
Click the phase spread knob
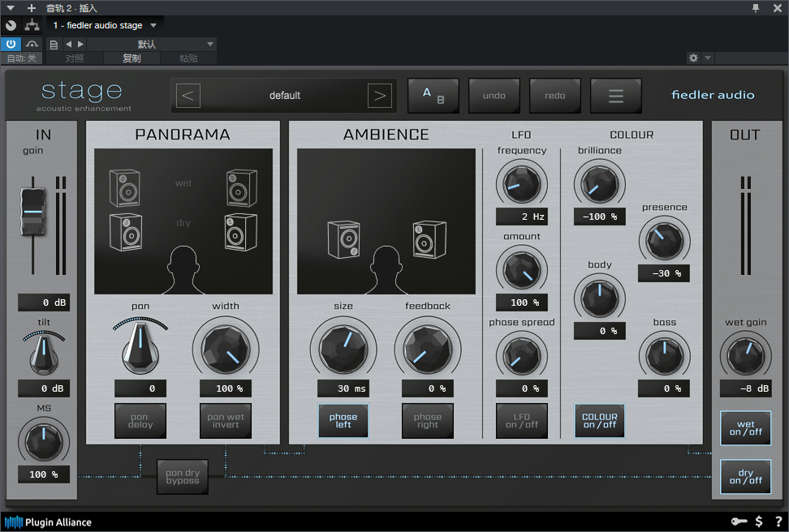[522, 356]
